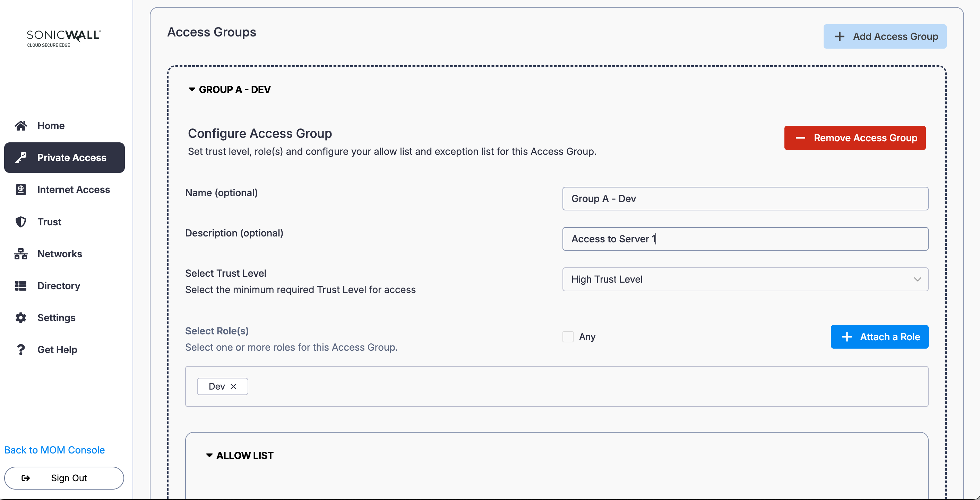The height and width of the screenshot is (500, 980).
Task: Click into the Description input field
Action: point(745,239)
